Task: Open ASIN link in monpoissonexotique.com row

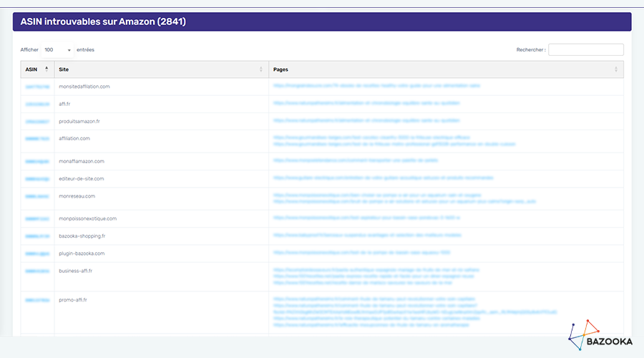Action: click(x=37, y=218)
